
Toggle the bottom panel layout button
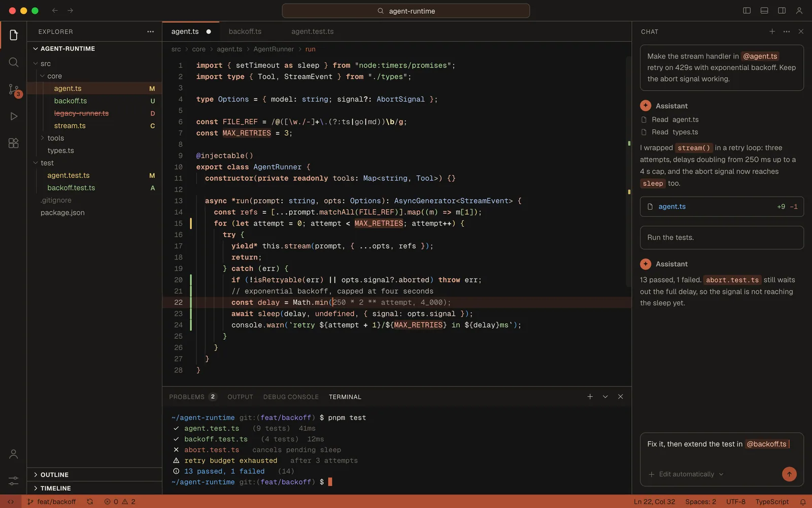click(764, 11)
